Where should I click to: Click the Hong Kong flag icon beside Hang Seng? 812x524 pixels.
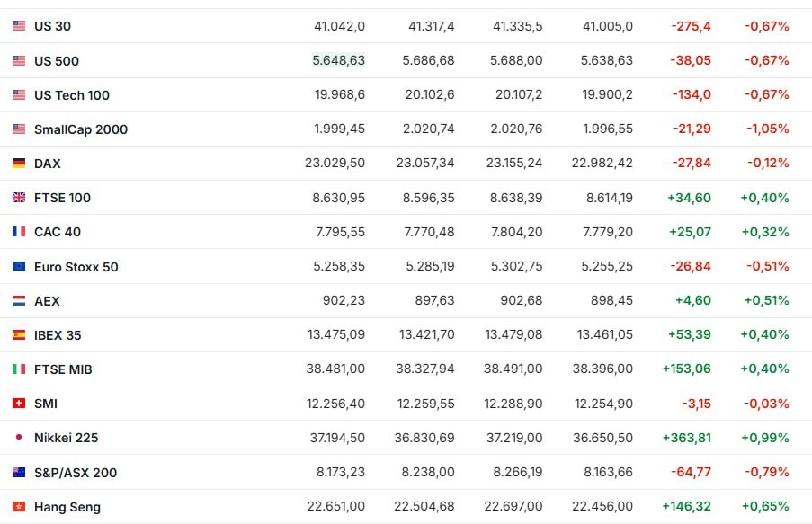click(19, 506)
